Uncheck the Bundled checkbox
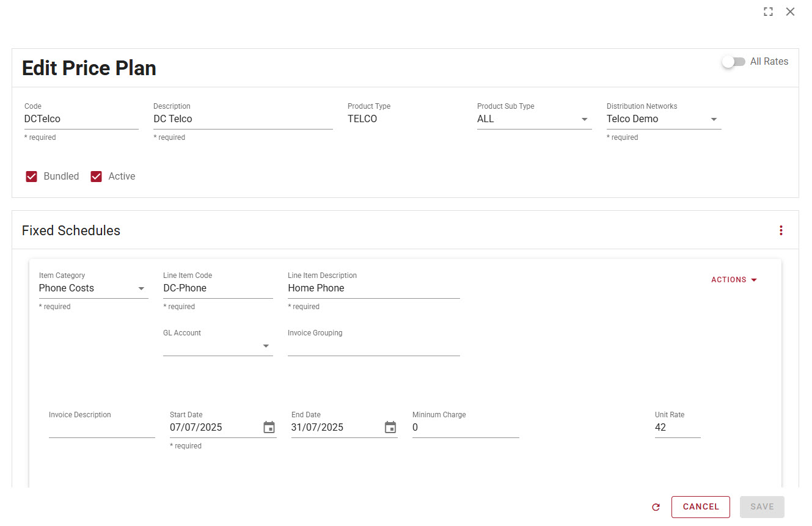Screen dimensions: 812x526 pyautogui.click(x=32, y=177)
